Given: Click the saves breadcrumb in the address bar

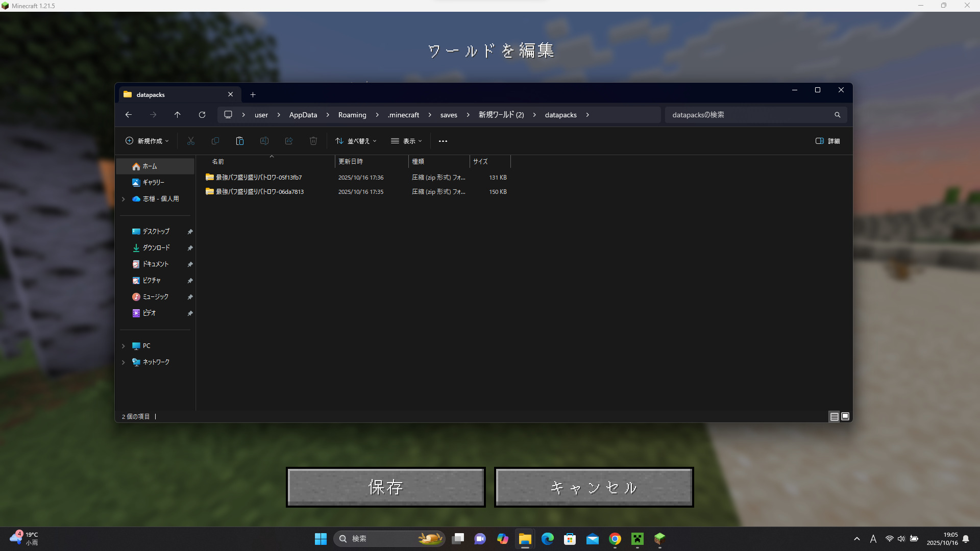Looking at the screenshot, I should pyautogui.click(x=448, y=115).
